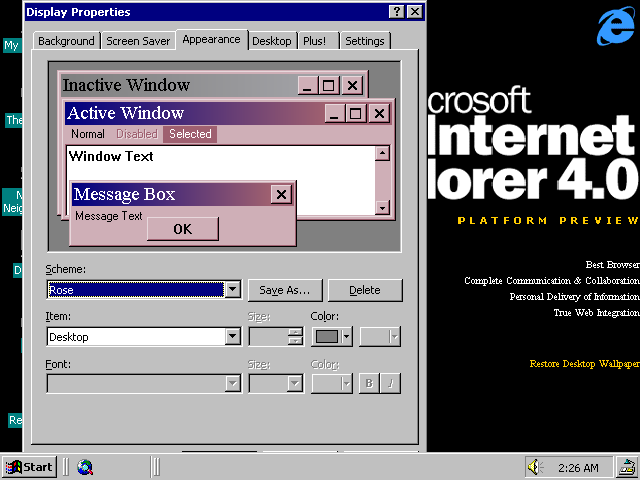Click Inactive Window maximize icon in preview
Screen dimensions: 640x480
[329, 85]
